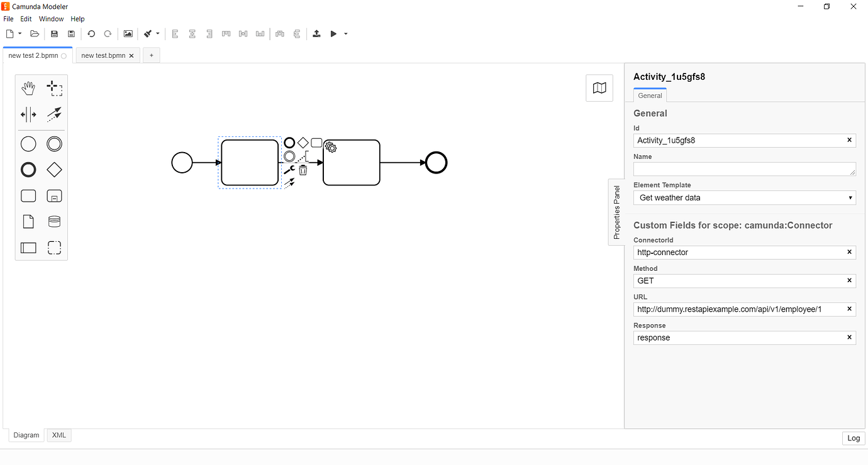Append end event from context pad
Viewport: 868px width, 465px height.
(x=289, y=143)
